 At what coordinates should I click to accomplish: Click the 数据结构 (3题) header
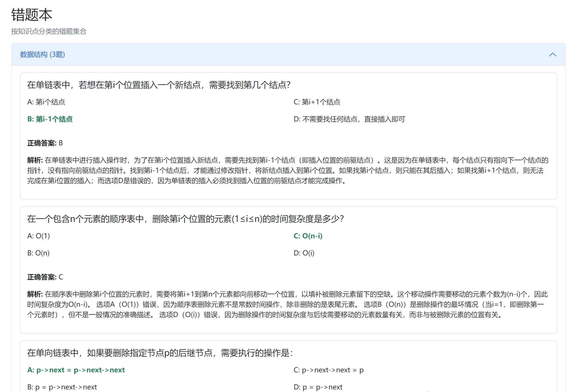pos(43,55)
